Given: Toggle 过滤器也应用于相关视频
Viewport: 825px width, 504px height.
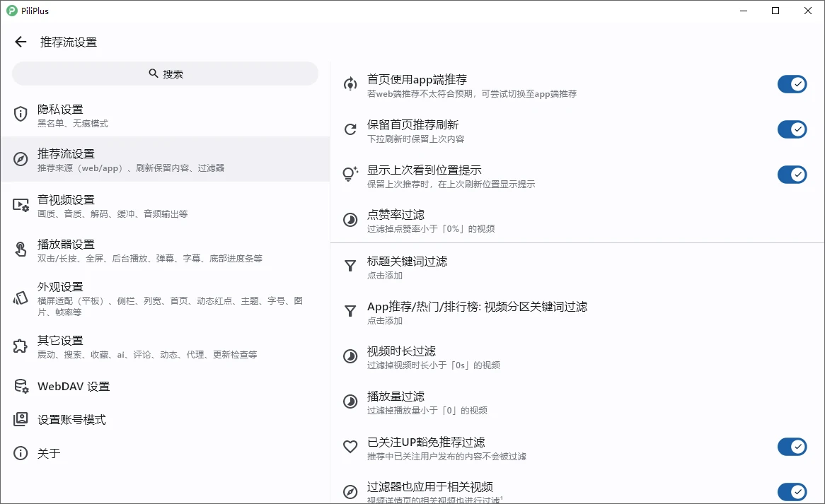Looking at the screenshot, I should click(792, 492).
